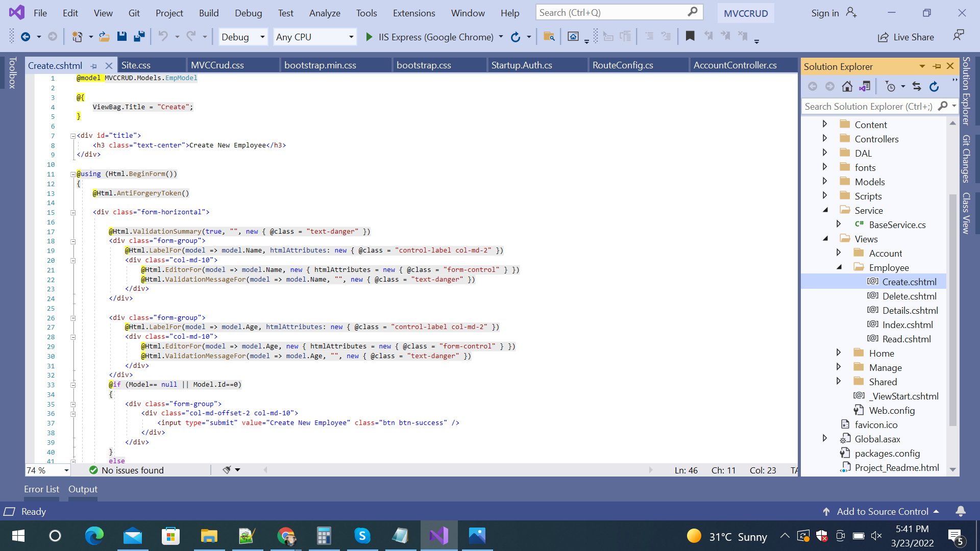Open Visual Studio from the taskbar

coord(439,536)
